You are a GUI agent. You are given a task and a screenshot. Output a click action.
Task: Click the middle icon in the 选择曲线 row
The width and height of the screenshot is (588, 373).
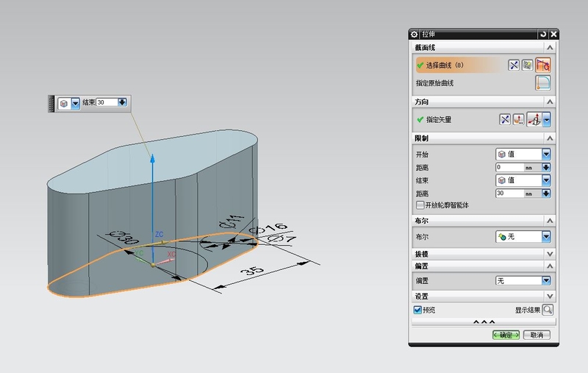point(528,65)
